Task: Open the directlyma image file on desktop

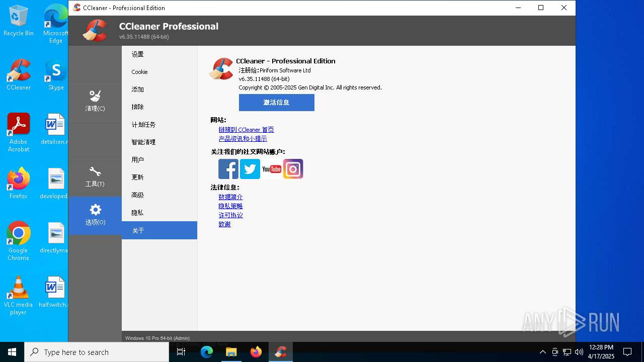Action: tap(54, 238)
